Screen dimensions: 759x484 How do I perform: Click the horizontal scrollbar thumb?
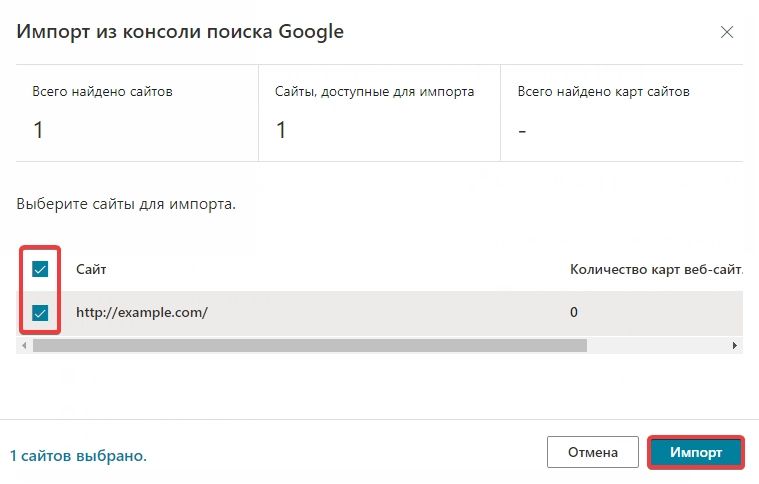[310, 346]
